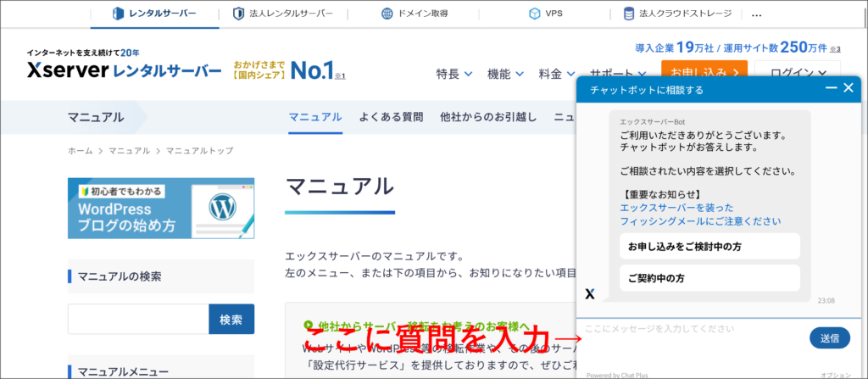868x379 pixels.
Task: Open the 法人レンタルサーバー top tab
Action: click(283, 14)
